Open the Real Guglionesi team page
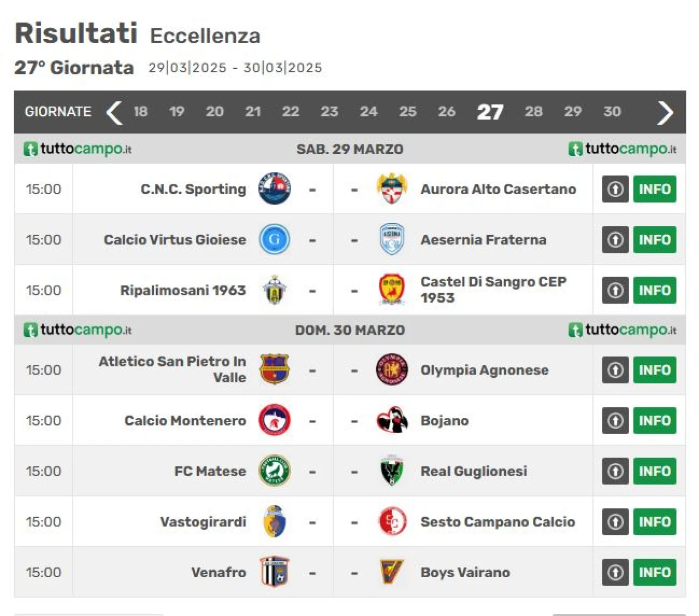 point(473,471)
